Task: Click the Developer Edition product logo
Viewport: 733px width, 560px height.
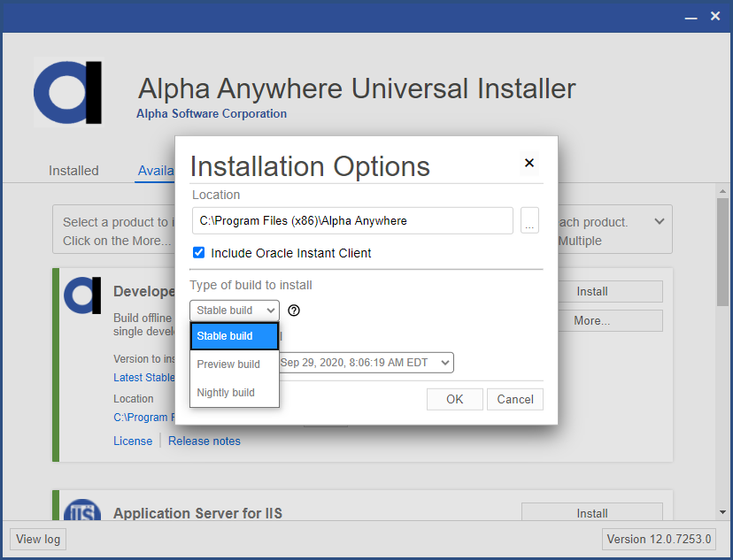Action: [82, 295]
